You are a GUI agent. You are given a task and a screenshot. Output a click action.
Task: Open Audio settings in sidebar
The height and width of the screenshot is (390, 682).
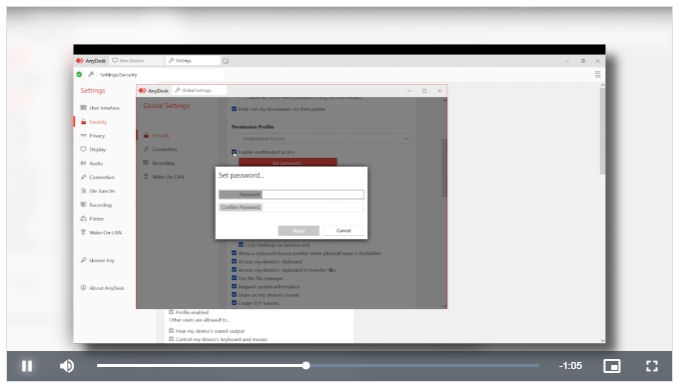coord(92,163)
